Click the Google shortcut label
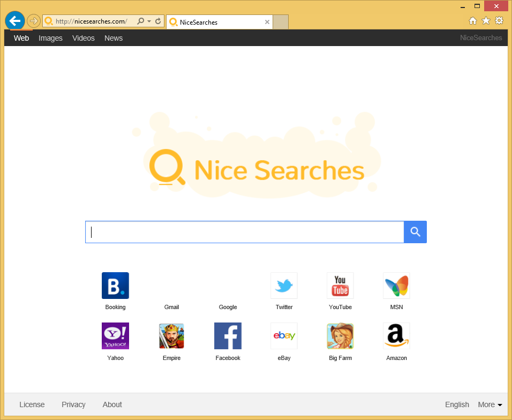 coord(228,307)
